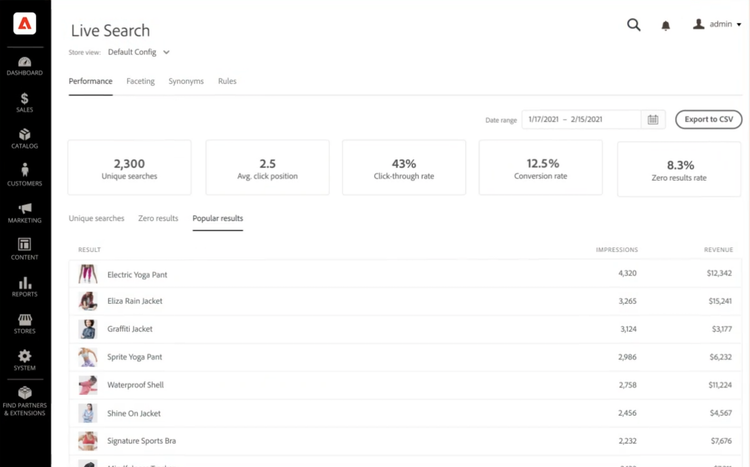Click the Electric Yoga Pant thumbnail
The height and width of the screenshot is (467, 750).
(89, 273)
